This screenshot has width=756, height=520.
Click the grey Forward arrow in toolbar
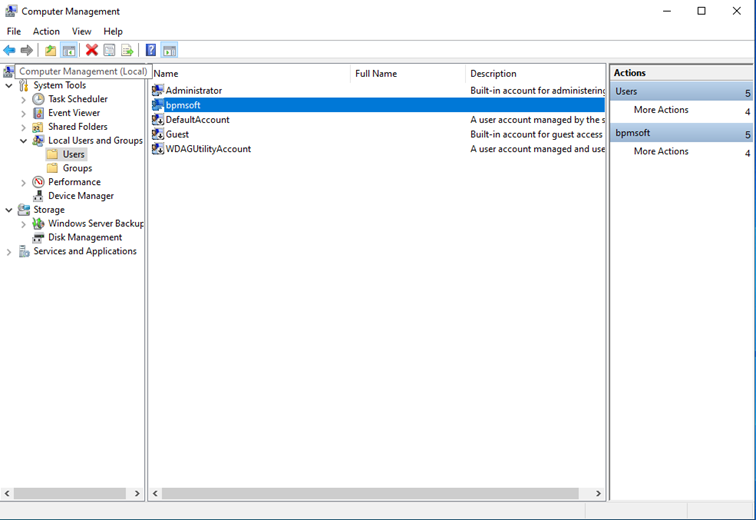(x=27, y=50)
